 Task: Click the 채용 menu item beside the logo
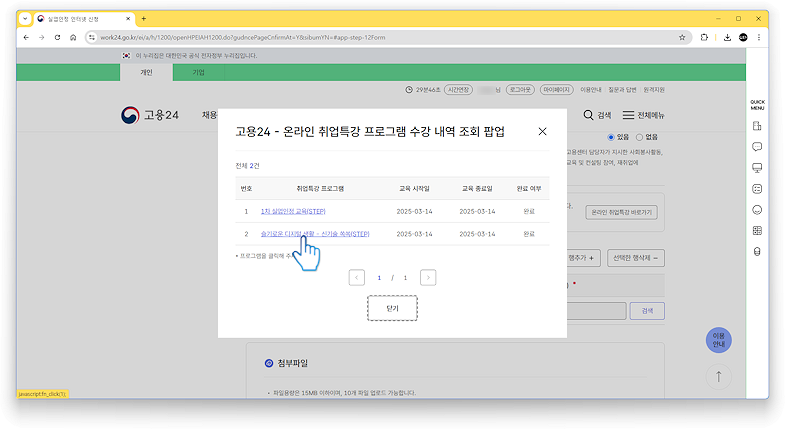click(209, 115)
